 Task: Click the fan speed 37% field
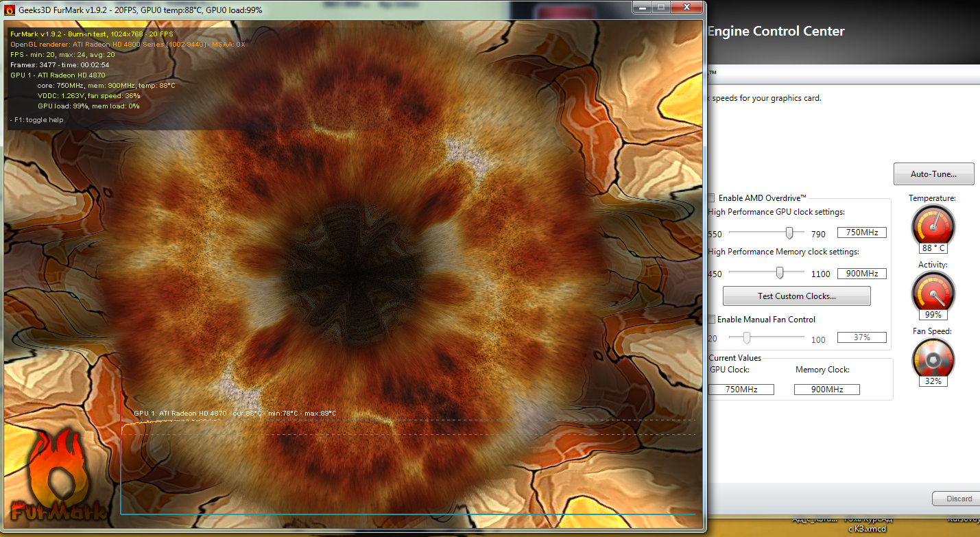click(861, 337)
